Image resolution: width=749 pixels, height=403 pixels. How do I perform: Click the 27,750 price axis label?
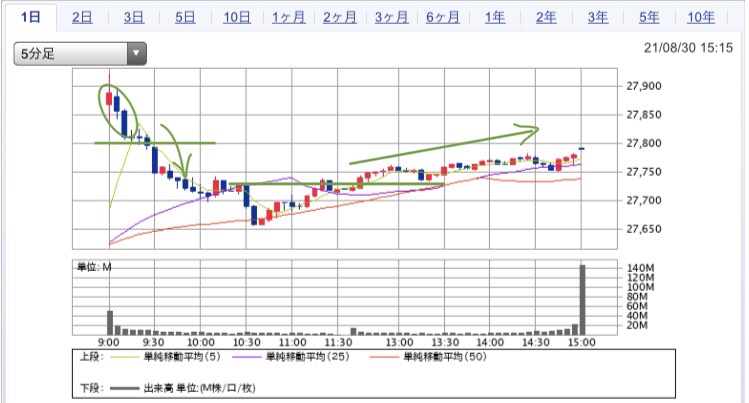[x=643, y=172]
